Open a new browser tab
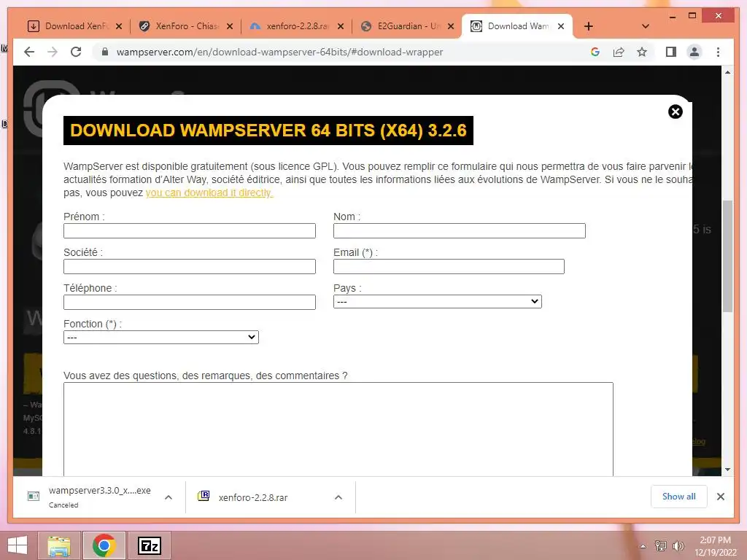The width and height of the screenshot is (747, 560). pyautogui.click(x=589, y=26)
